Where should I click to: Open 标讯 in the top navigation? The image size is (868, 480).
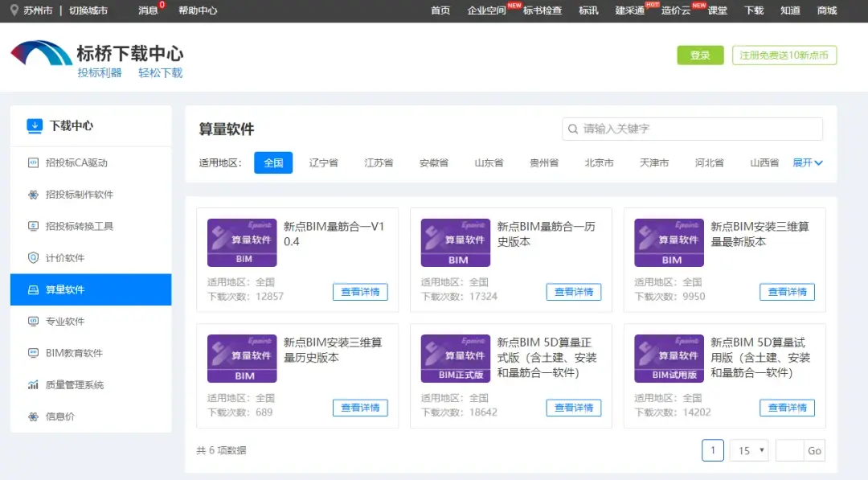click(588, 10)
